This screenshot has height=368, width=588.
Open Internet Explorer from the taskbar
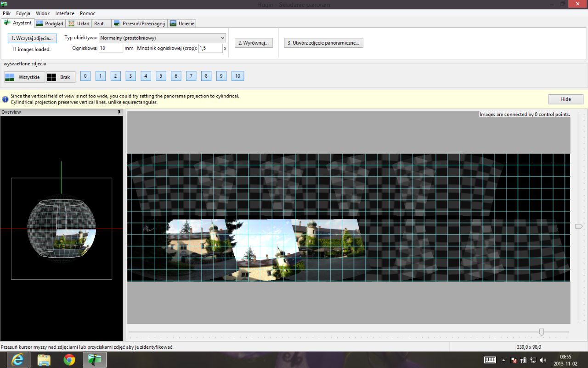pos(18,360)
